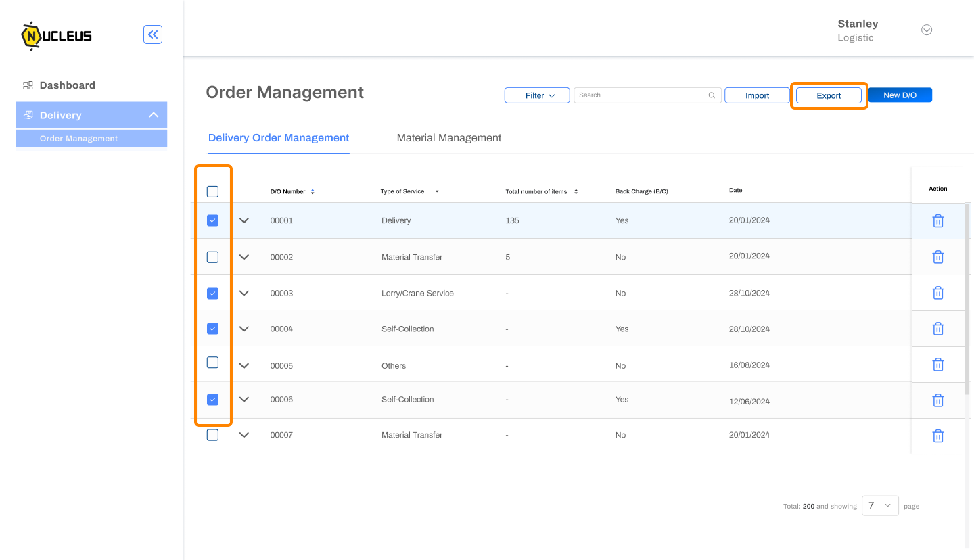Switch to Material Management tab
974x560 pixels.
(449, 138)
